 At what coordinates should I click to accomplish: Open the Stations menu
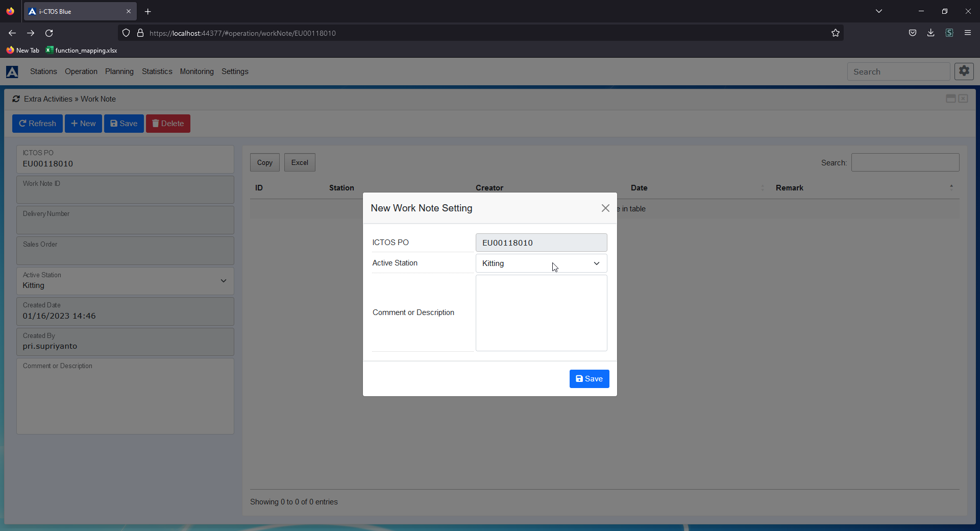click(x=43, y=71)
